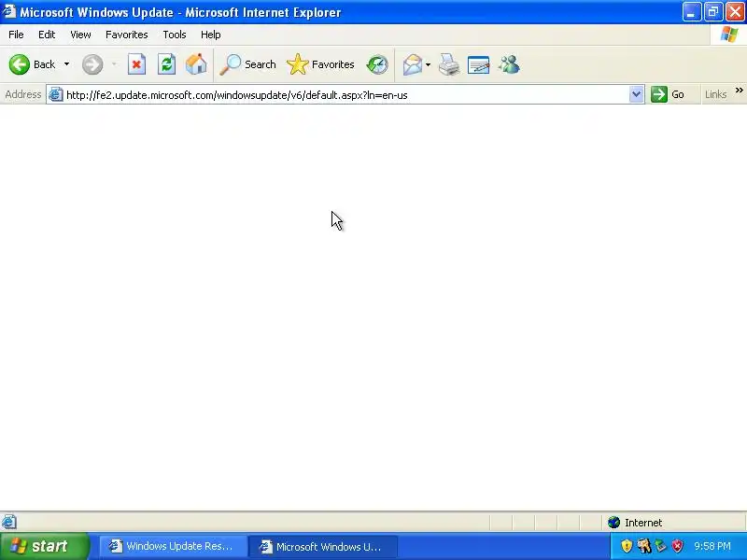Click the Internet security zone globe

(613, 523)
